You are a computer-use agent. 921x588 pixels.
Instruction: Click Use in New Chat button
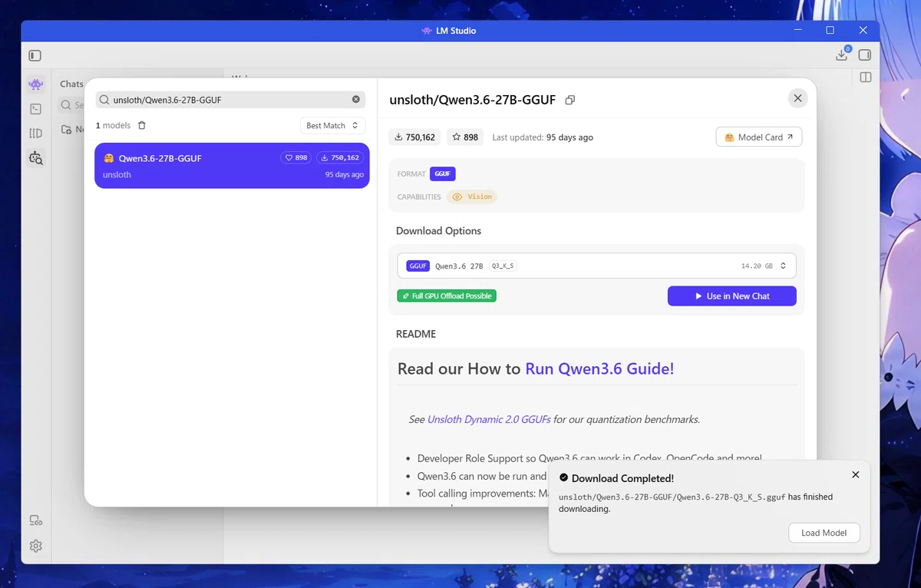[x=732, y=296]
